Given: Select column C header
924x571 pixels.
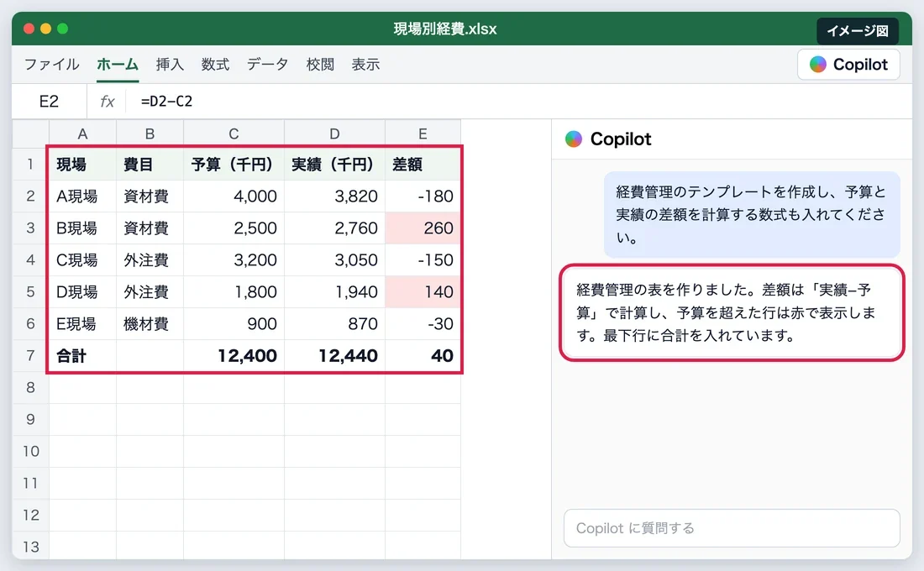Looking at the screenshot, I should 234,134.
